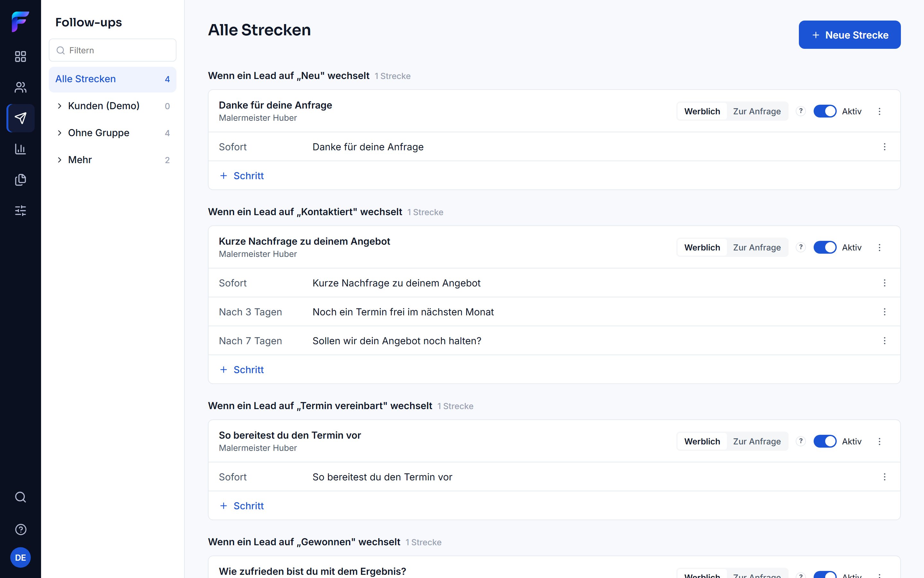Expand the Ohne Gruppe chevron

click(x=60, y=133)
